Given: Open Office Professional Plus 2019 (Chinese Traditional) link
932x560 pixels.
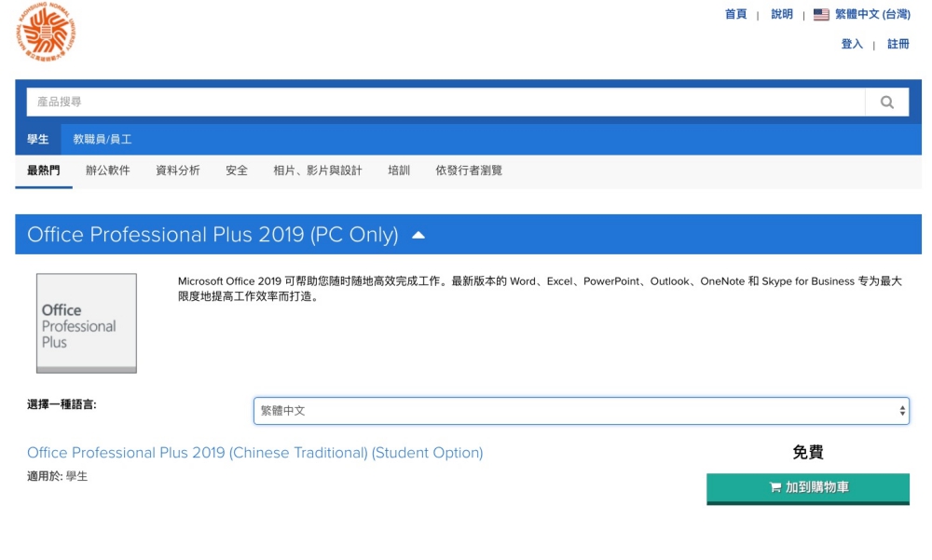Looking at the screenshot, I should tap(255, 453).
